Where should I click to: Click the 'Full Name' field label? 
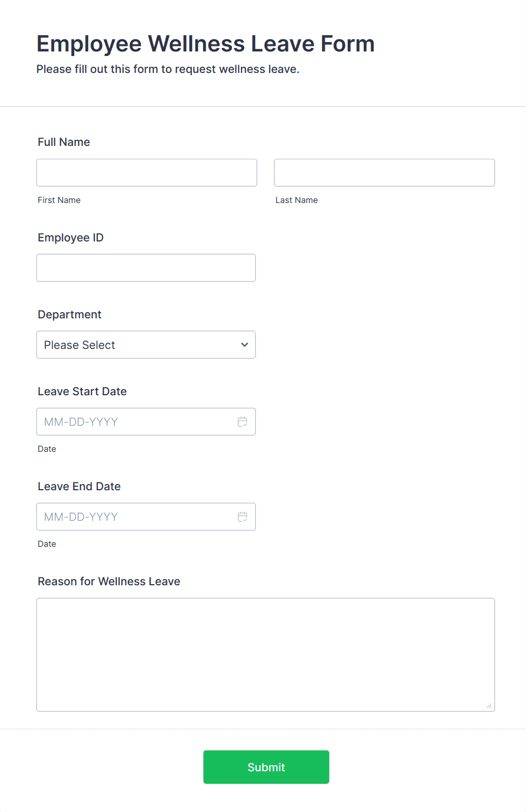pyautogui.click(x=64, y=142)
